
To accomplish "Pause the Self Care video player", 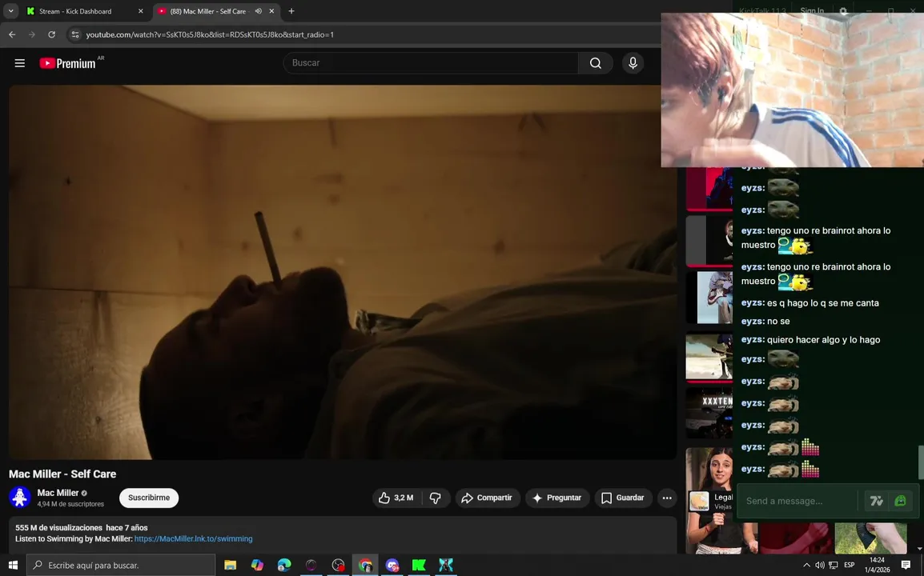I will [343, 272].
